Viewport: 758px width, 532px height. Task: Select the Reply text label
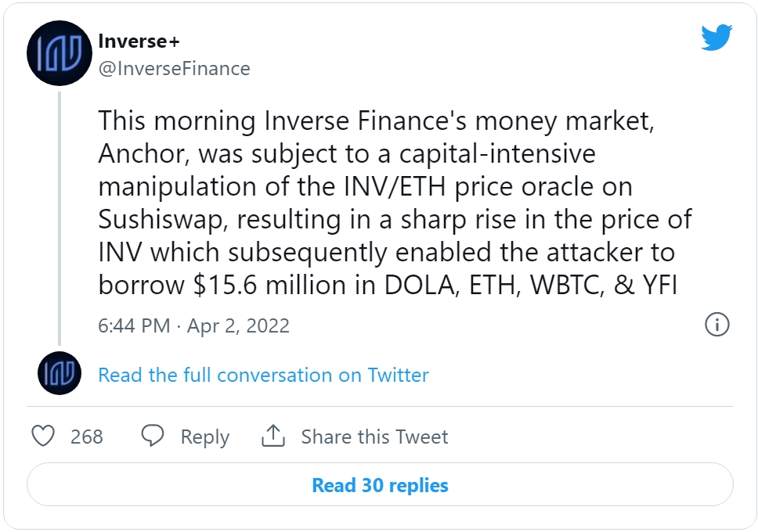[x=205, y=437]
